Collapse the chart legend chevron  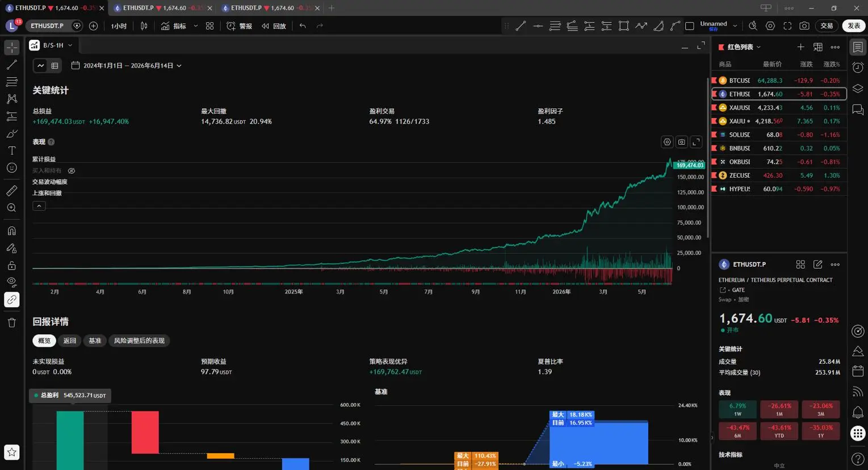tap(39, 206)
